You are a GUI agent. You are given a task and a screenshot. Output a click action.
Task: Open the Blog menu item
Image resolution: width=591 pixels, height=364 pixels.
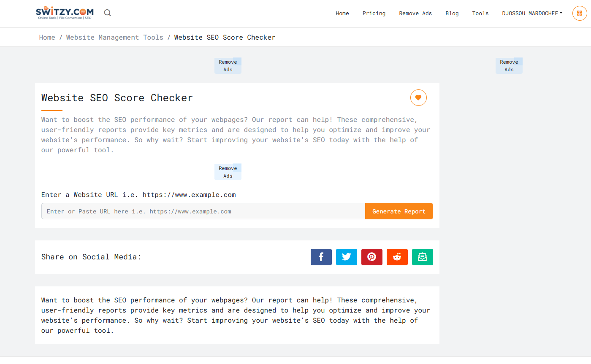(452, 13)
